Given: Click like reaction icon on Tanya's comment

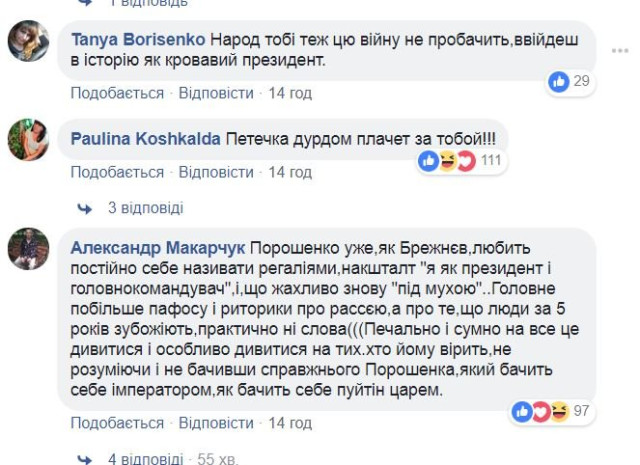Looking at the screenshot, I should point(558,81).
